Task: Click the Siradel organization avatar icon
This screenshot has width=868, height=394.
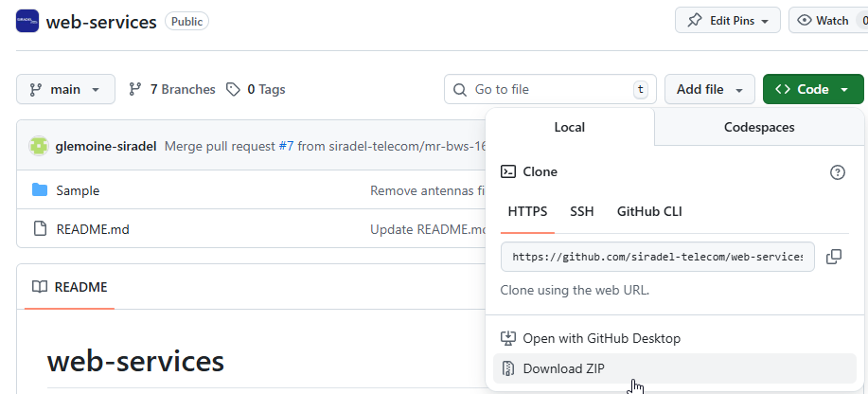Action: 27,21
